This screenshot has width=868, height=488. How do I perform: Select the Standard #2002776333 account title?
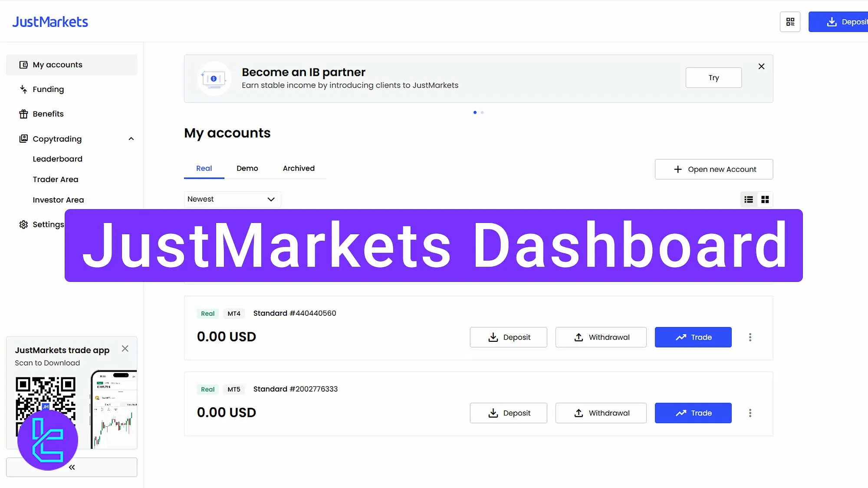click(x=296, y=389)
